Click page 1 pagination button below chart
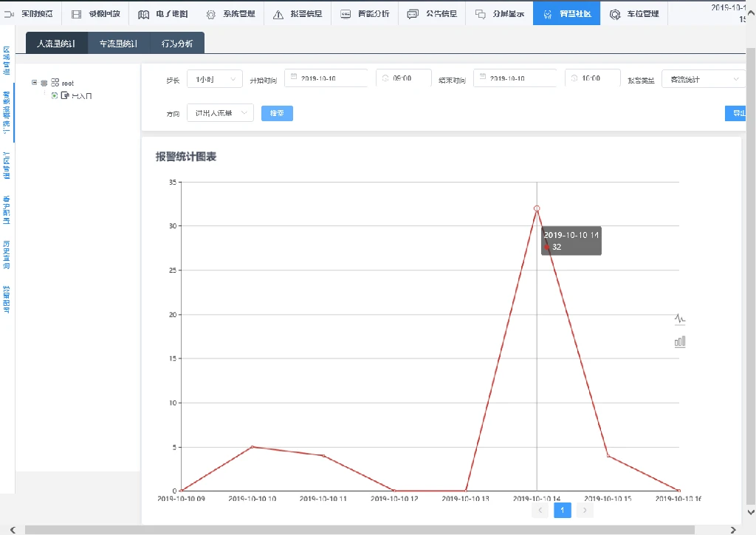Viewport: 756px width, 535px height. (563, 510)
